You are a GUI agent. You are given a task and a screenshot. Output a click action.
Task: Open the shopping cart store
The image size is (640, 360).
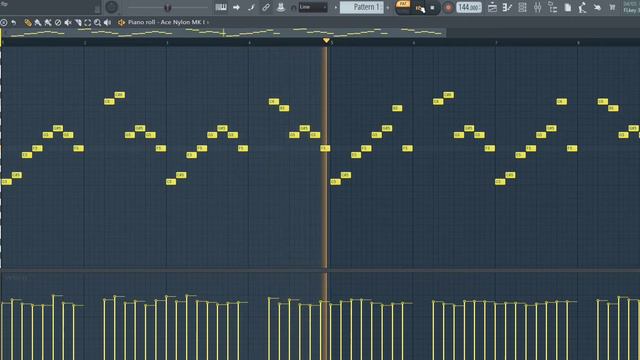pyautogui.click(x=612, y=7)
